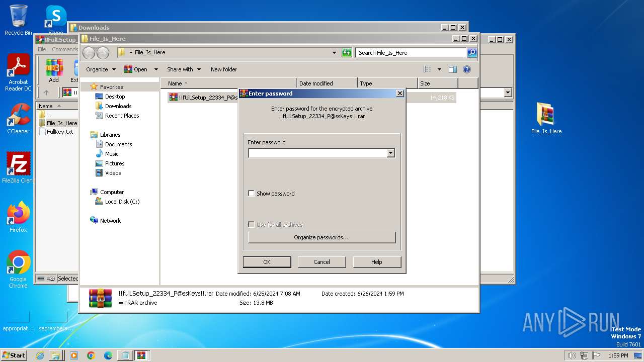Click volume speaker tray icon
644x362 pixels.
pyautogui.click(x=572, y=355)
